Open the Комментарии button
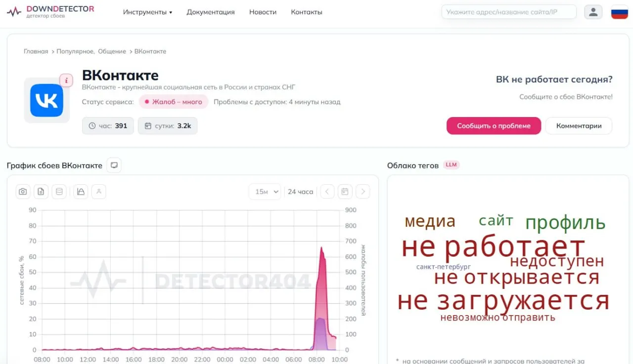 tap(579, 126)
